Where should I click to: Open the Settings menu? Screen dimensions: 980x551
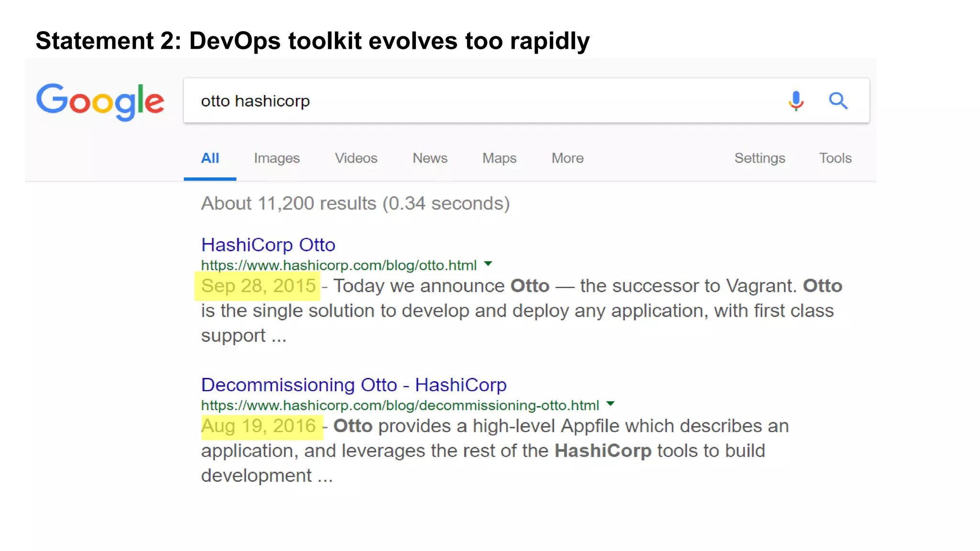760,158
